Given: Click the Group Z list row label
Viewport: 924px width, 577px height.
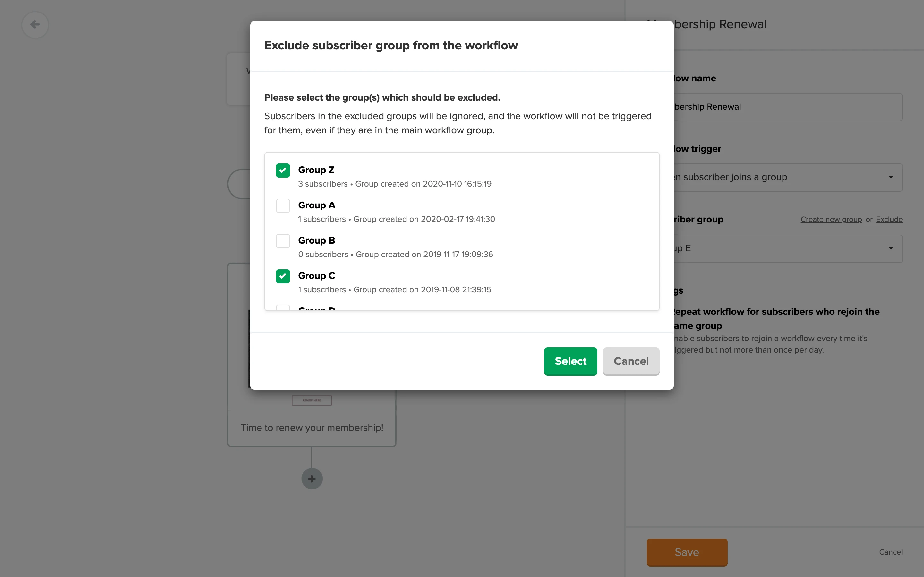Looking at the screenshot, I should pyautogui.click(x=316, y=170).
